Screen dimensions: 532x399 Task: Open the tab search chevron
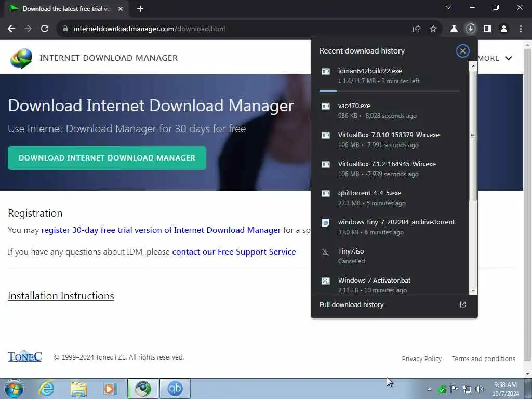tap(448, 7)
